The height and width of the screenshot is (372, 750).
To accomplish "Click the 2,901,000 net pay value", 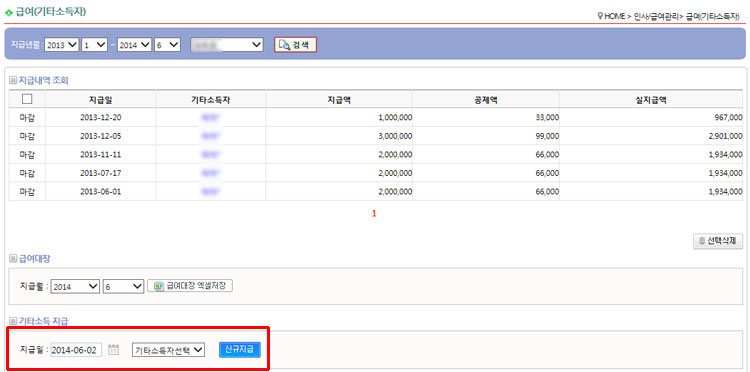I will (726, 136).
